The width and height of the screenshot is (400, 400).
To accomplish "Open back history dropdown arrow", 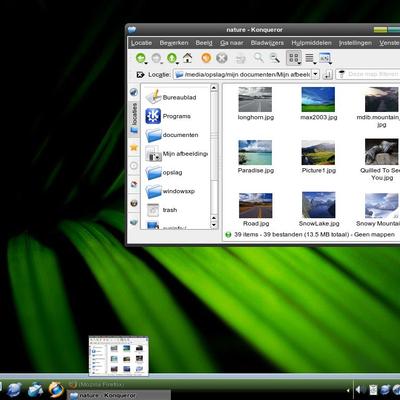I will click(146, 63).
